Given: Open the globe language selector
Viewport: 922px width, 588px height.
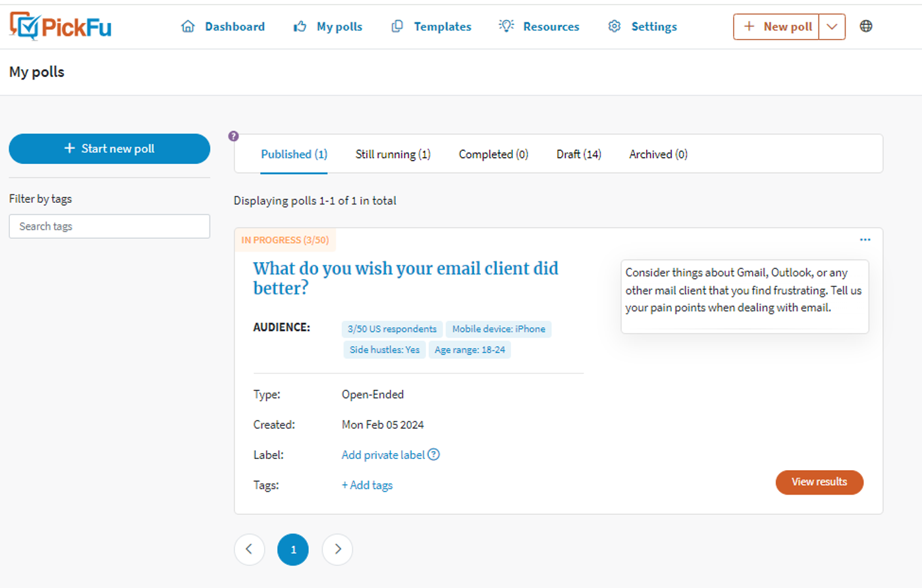Looking at the screenshot, I should point(866,26).
